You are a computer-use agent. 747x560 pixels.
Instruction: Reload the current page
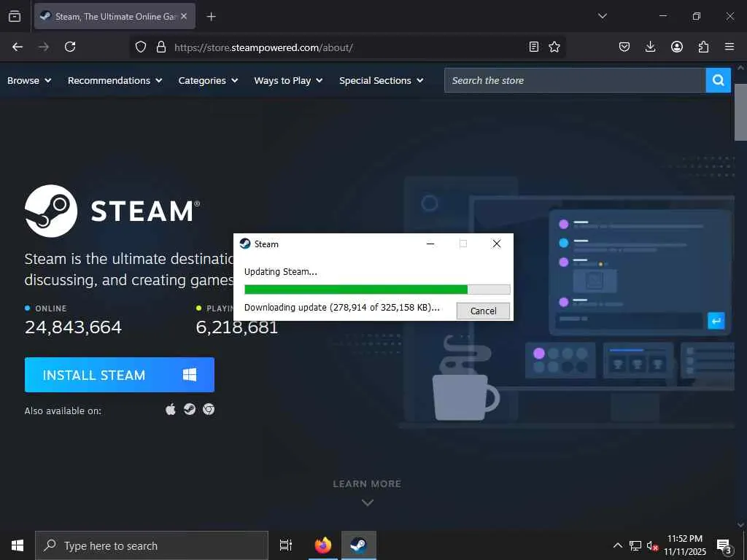coord(70,47)
